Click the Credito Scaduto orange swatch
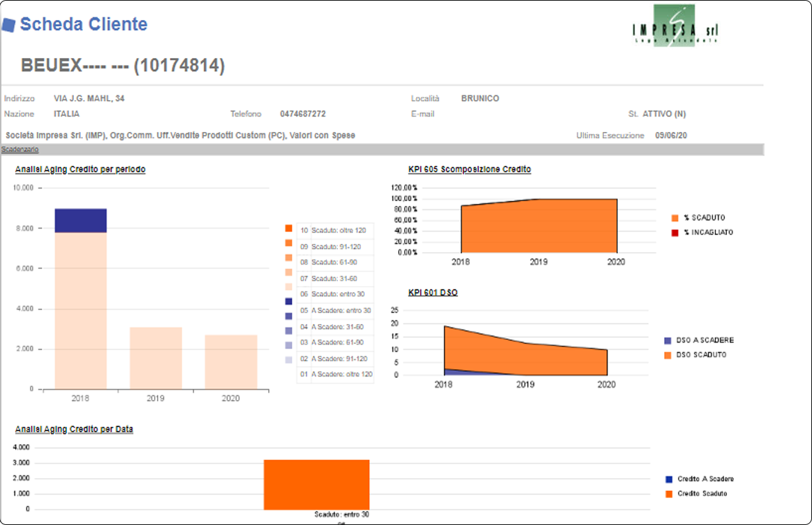This screenshot has width=812, height=525. pos(669,494)
